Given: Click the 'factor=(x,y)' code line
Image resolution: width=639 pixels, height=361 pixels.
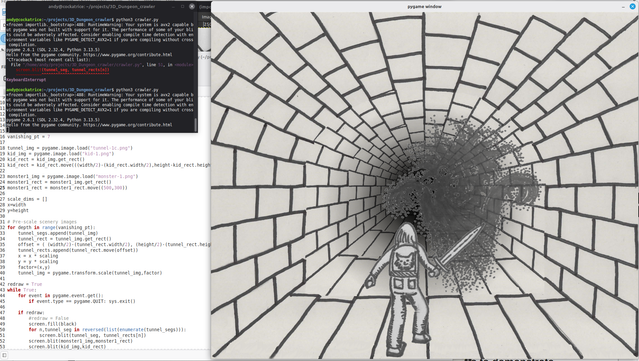Looking at the screenshot, I should pyautogui.click(x=34, y=267).
